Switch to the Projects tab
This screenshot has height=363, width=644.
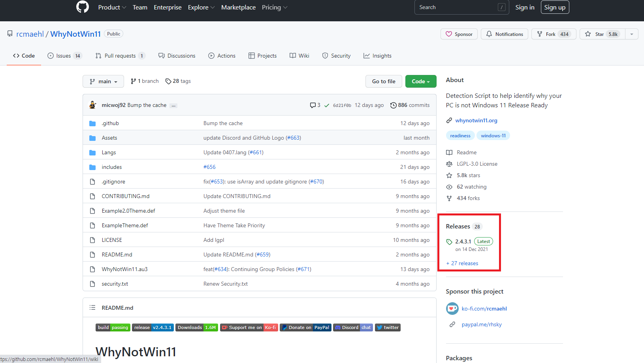point(262,56)
